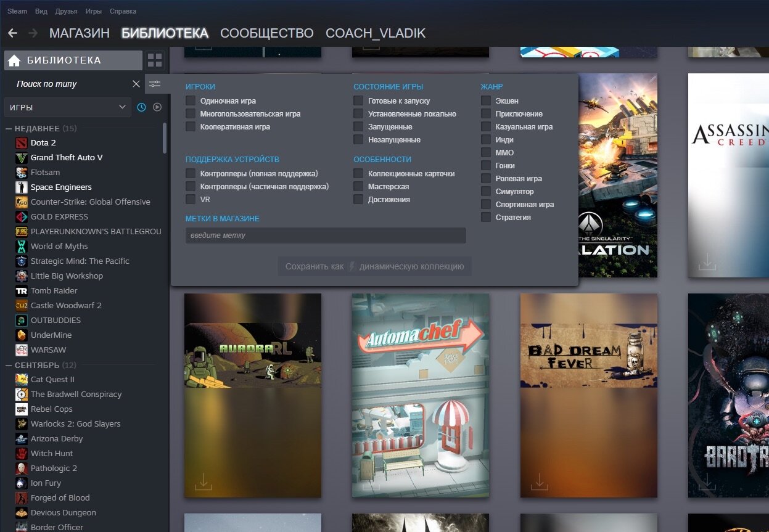Image resolution: width=769 pixels, height=532 pixels.
Task: Open the Вид menu
Action: point(41,11)
